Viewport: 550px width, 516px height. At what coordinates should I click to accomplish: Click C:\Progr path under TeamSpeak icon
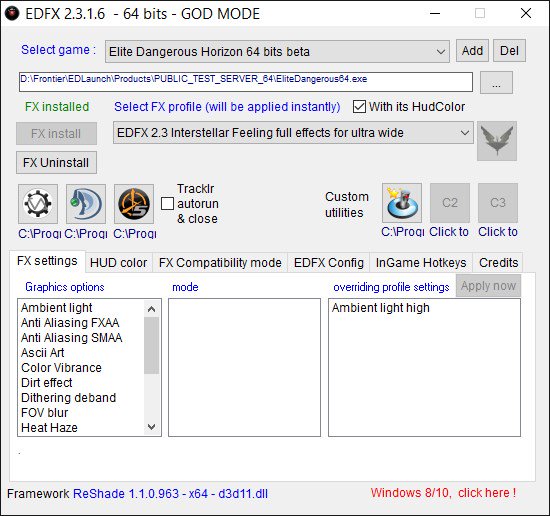click(x=86, y=233)
